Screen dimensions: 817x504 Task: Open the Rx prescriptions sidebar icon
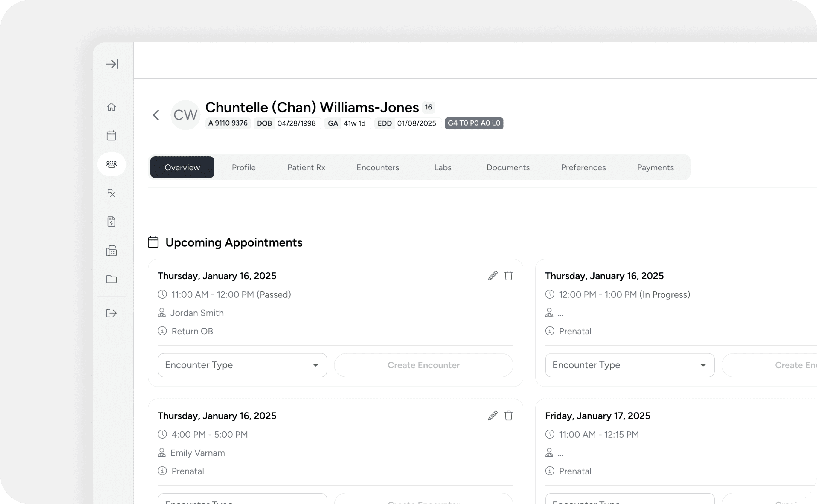111,193
